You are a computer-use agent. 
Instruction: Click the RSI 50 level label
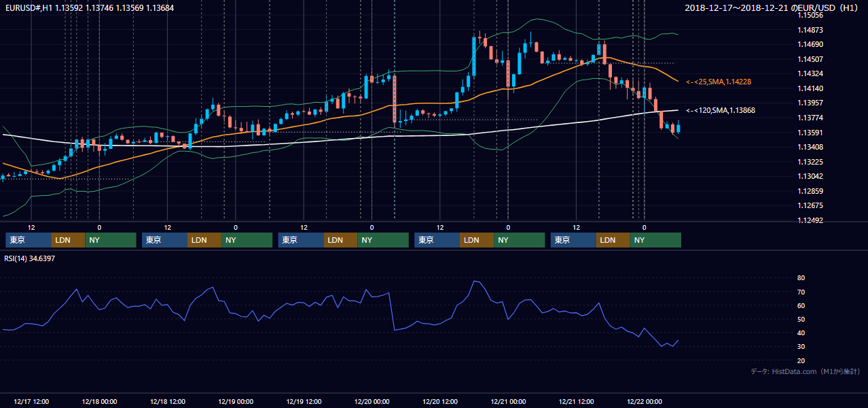point(801,319)
